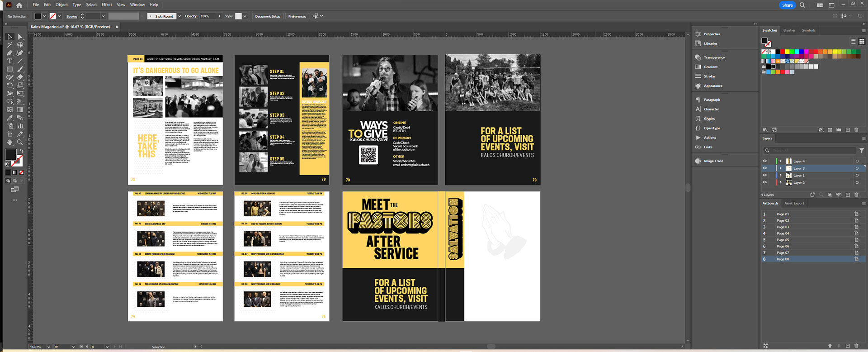Pick the Magic Wand tool
Image resolution: width=868 pixels, height=352 pixels.
pos(9,45)
